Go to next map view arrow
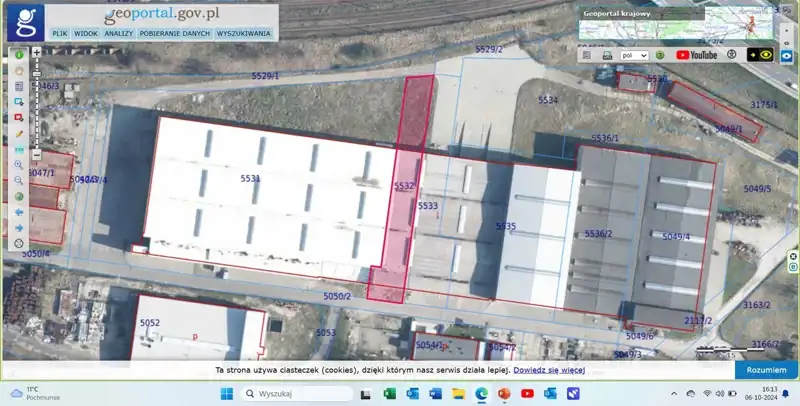 [18, 227]
